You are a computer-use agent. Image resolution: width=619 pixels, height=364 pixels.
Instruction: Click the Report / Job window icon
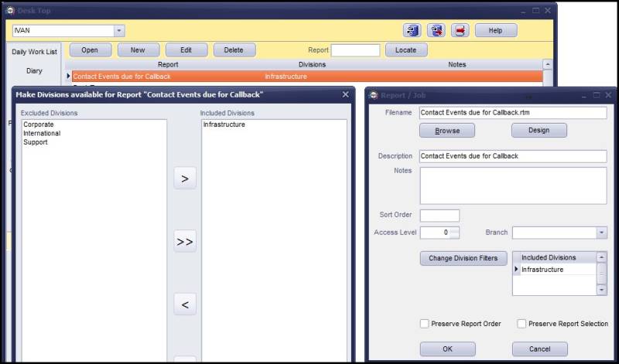pyautogui.click(x=374, y=95)
